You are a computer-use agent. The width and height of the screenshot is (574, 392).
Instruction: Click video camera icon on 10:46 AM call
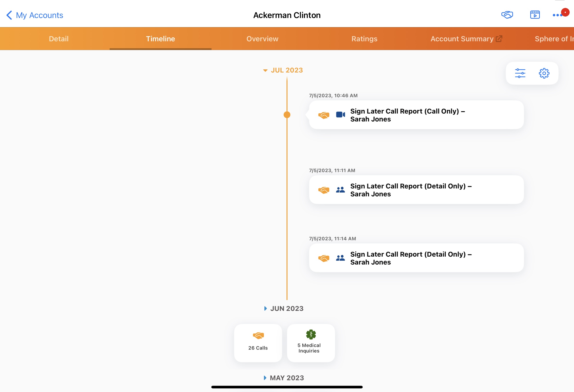pyautogui.click(x=340, y=115)
